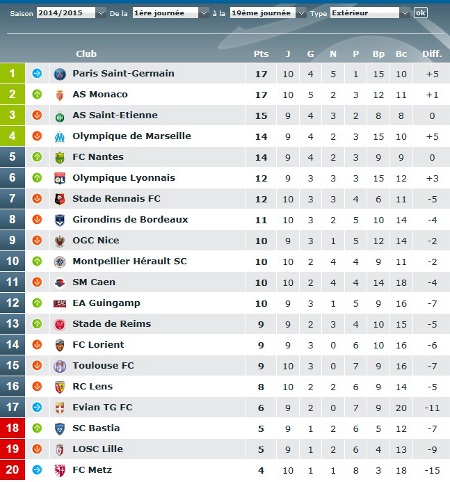This screenshot has height=482, width=450.
Task: Open the Girondins de Bordeaux club link
Action: click(x=130, y=219)
